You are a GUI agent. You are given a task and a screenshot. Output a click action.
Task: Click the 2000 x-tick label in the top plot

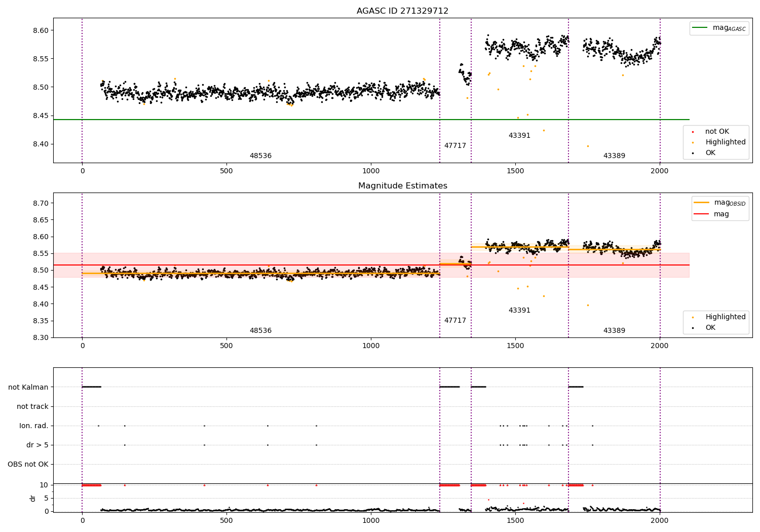[x=659, y=171]
